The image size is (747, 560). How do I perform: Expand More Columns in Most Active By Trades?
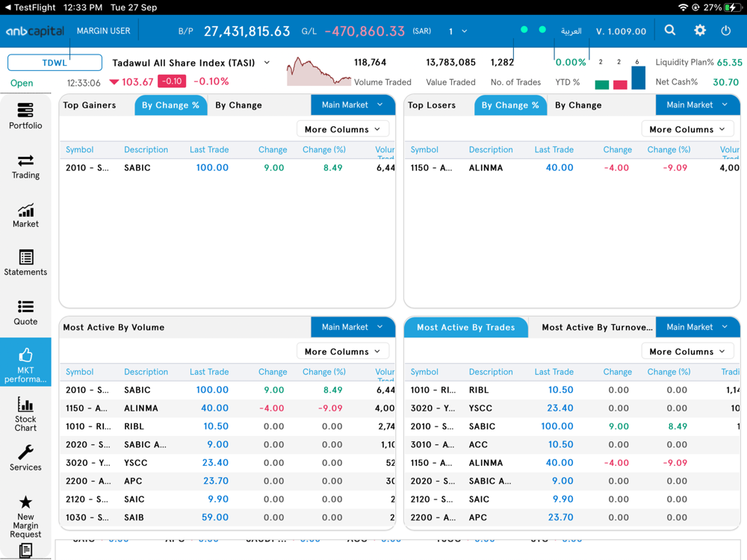coord(687,352)
